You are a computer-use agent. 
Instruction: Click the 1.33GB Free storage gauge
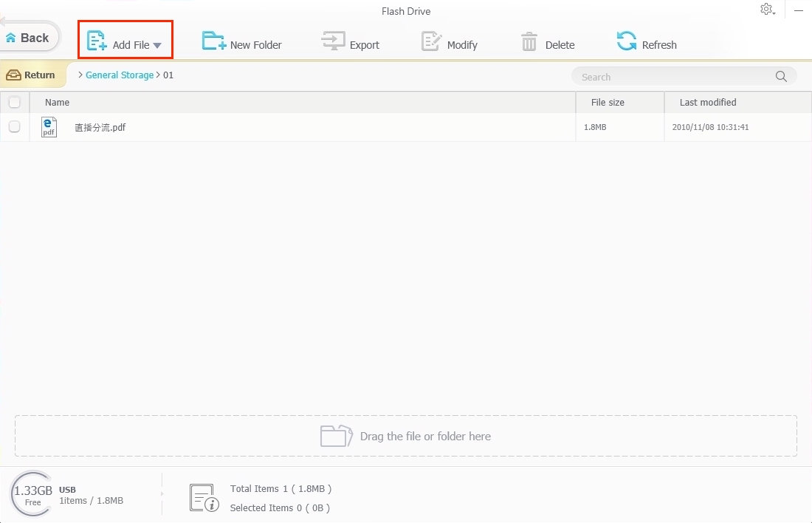click(x=32, y=494)
